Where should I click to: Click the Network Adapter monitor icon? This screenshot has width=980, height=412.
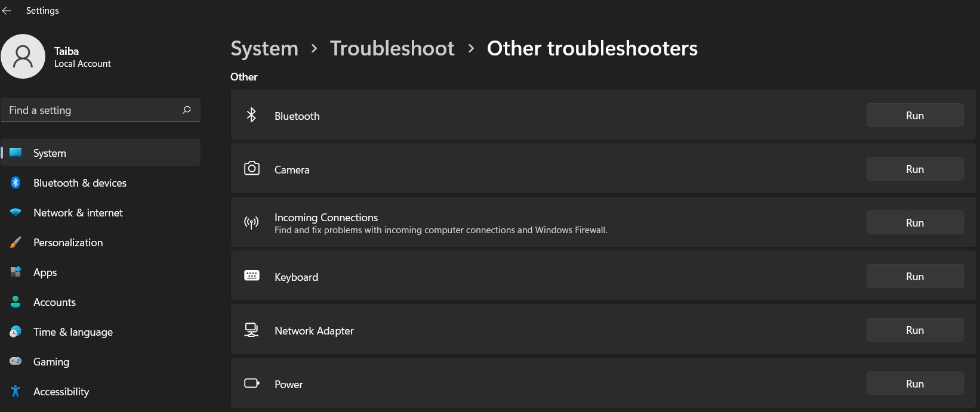click(x=251, y=329)
